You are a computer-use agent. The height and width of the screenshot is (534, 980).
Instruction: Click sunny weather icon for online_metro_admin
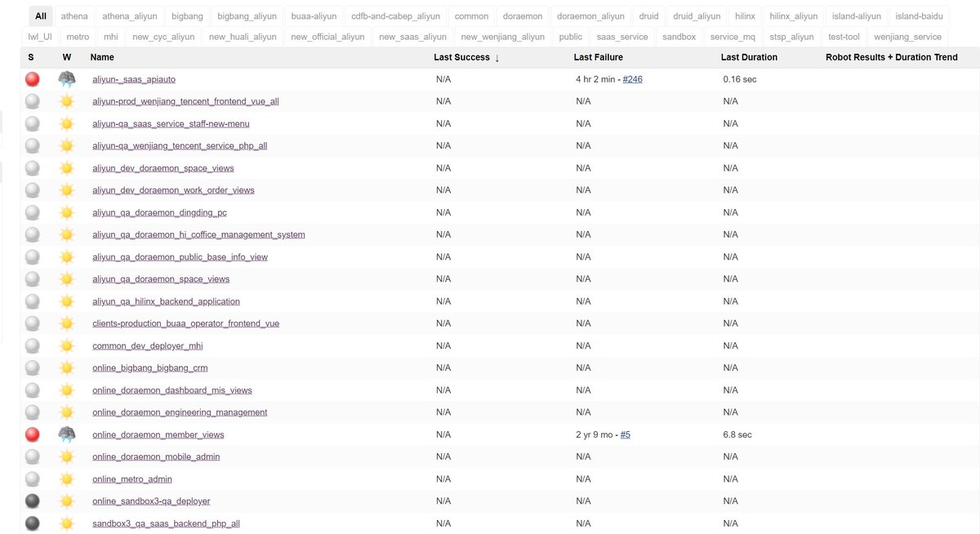click(67, 478)
